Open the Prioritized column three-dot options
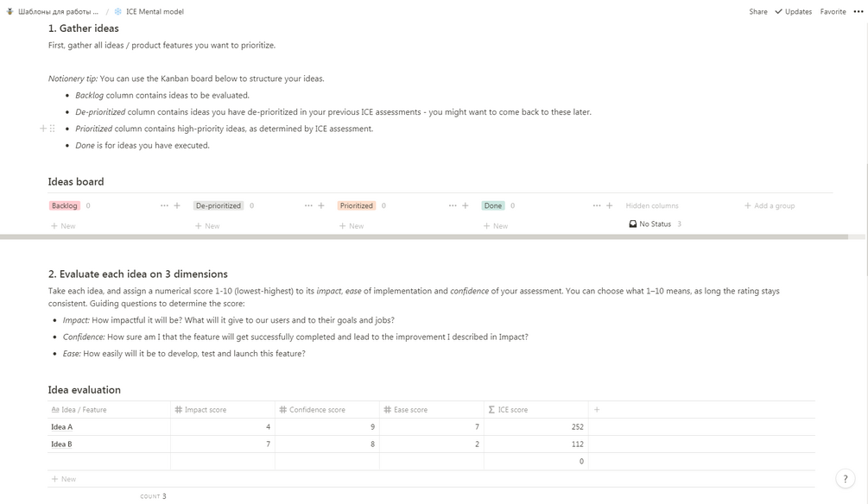Viewport: 868px width, 504px height. click(x=453, y=205)
